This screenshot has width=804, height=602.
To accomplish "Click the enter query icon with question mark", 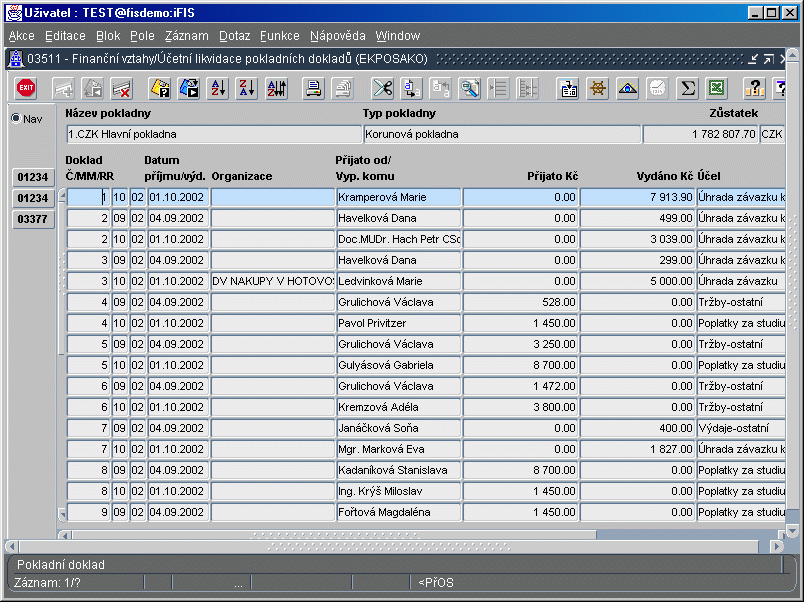I will pyautogui.click(x=160, y=88).
